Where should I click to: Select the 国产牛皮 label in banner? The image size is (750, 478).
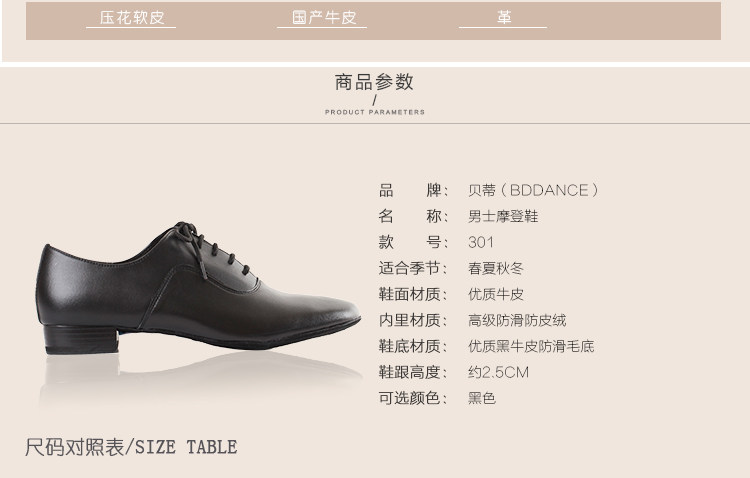(x=324, y=18)
